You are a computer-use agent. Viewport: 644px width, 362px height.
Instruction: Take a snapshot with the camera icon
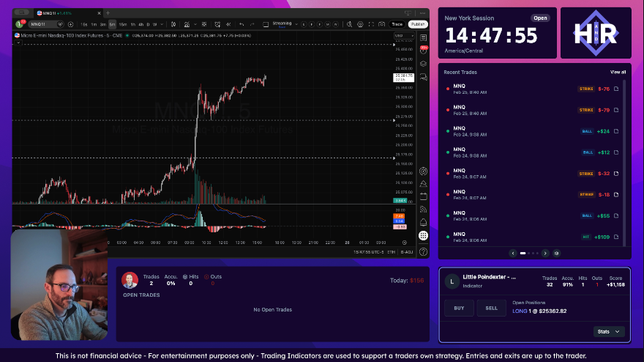tap(382, 24)
